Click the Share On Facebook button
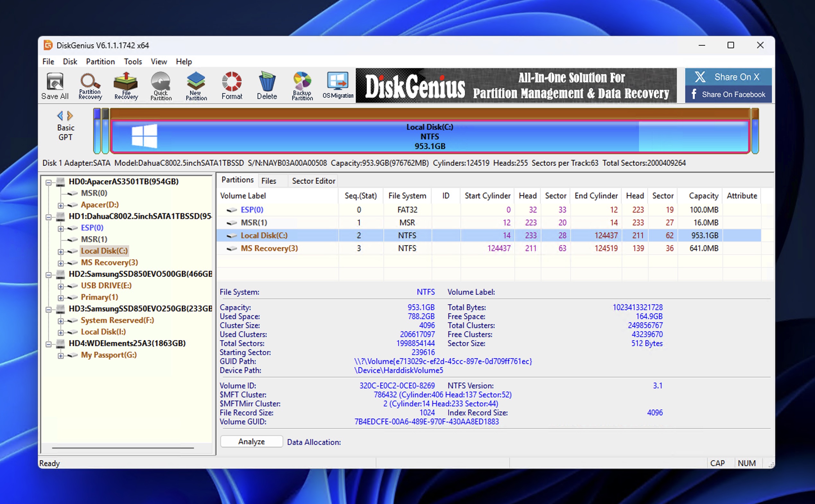The image size is (815, 504). click(x=728, y=94)
